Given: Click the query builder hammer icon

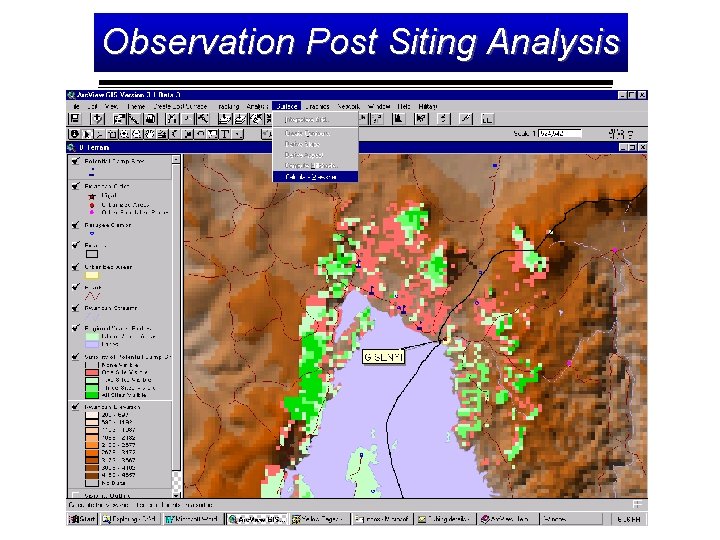Looking at the screenshot, I should 202,119.
